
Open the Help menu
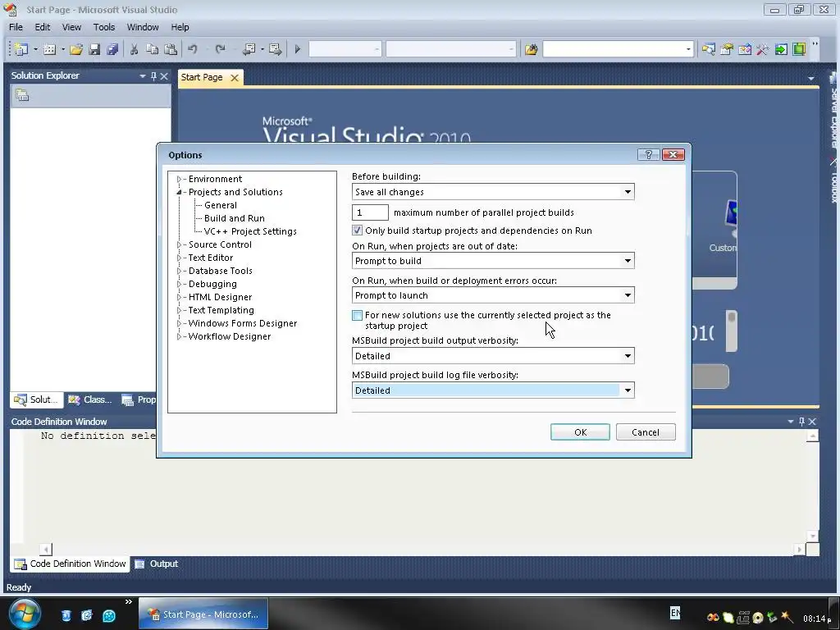180,27
